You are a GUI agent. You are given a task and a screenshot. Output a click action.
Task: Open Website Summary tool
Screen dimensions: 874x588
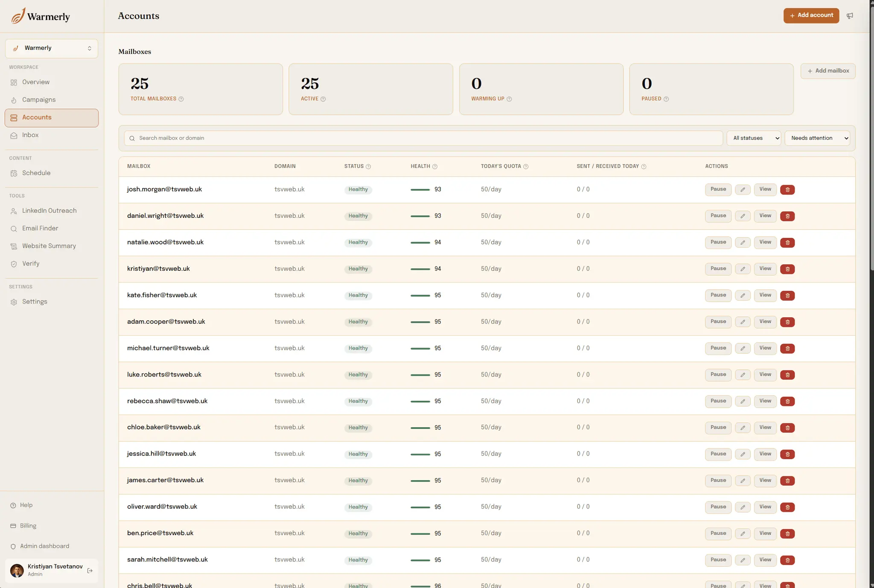point(52,246)
